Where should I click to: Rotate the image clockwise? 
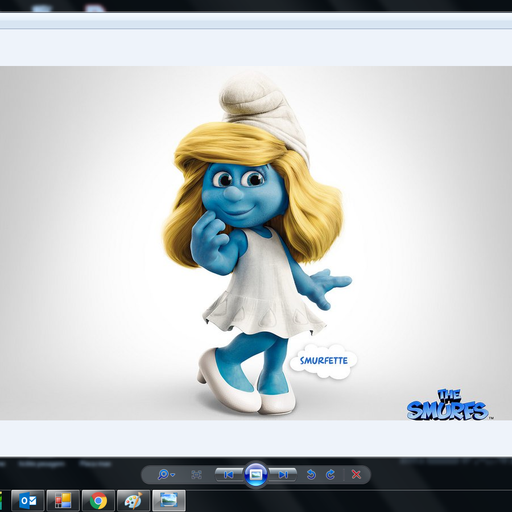[330, 474]
